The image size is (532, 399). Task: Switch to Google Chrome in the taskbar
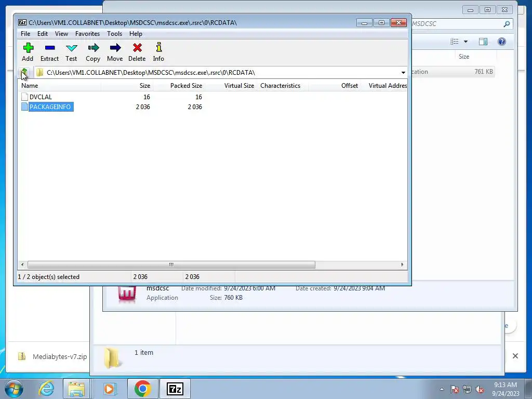[142, 389]
